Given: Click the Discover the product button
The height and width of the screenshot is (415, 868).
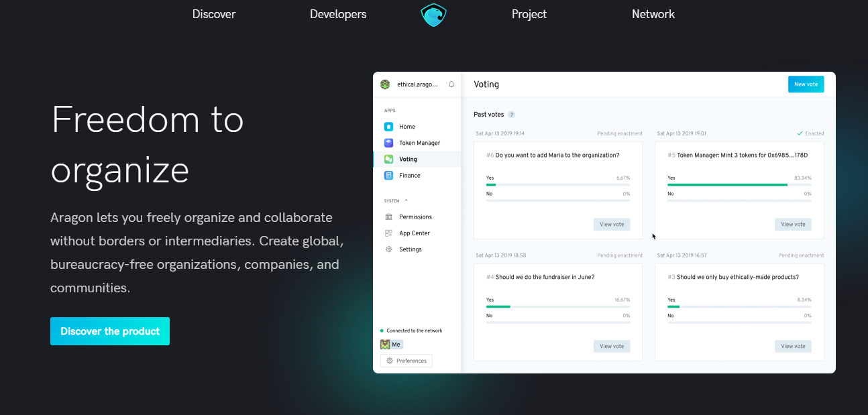Looking at the screenshot, I should [x=110, y=331].
